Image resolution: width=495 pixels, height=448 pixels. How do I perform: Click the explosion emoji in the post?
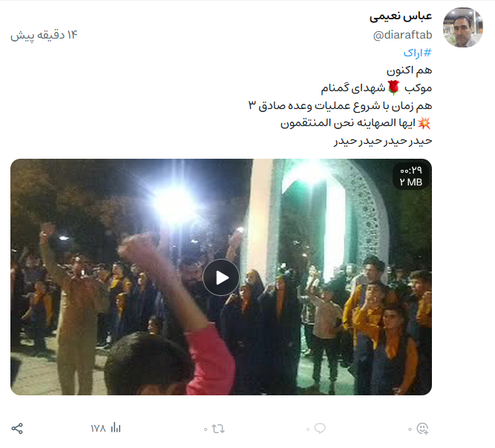point(424,123)
